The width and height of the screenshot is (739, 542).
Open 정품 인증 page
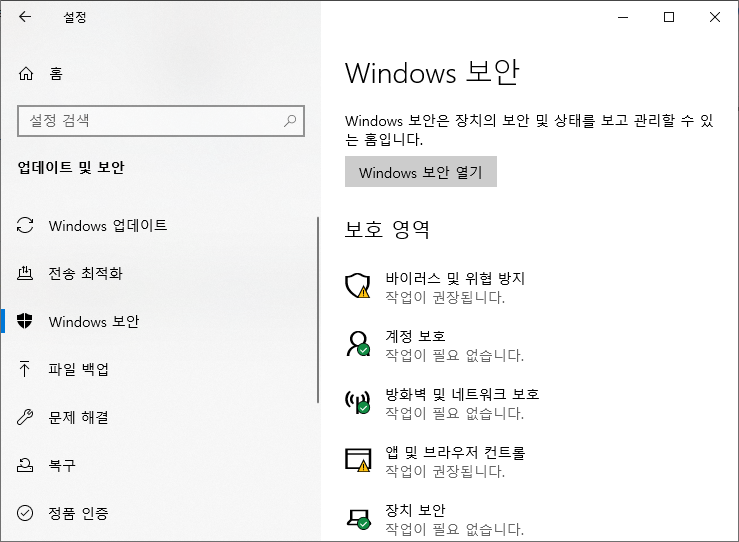click(x=159, y=513)
